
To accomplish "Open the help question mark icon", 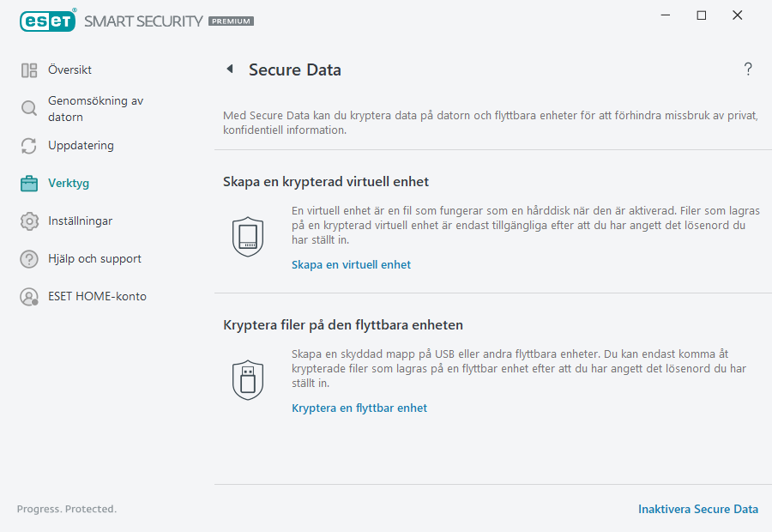I will tap(747, 69).
